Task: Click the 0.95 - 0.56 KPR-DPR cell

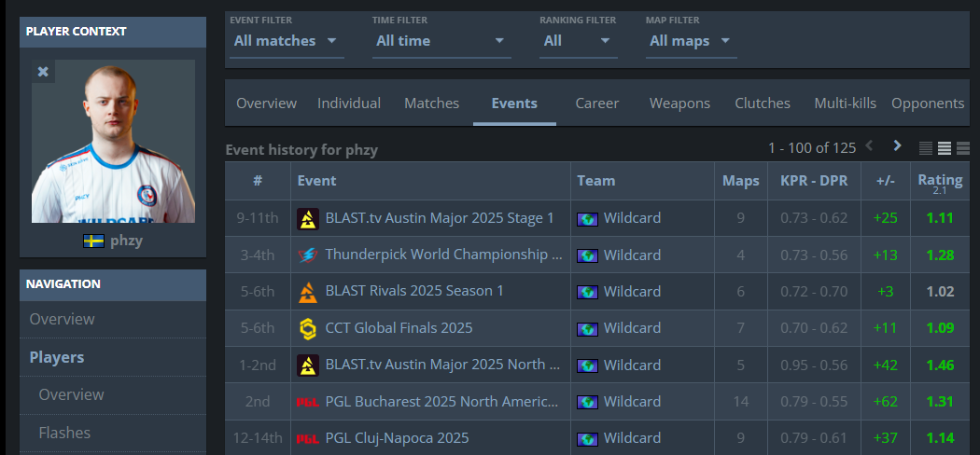Action: (x=814, y=365)
